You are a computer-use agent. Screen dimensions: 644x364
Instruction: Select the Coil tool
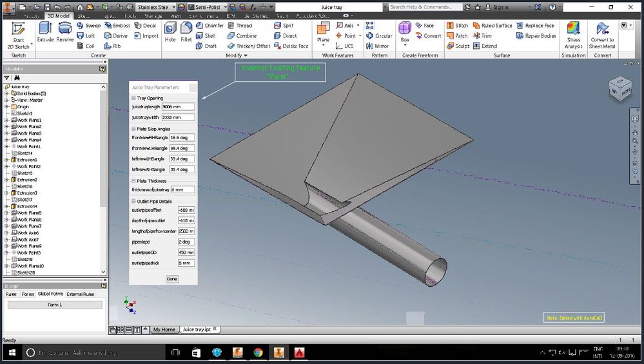pyautogui.click(x=86, y=46)
